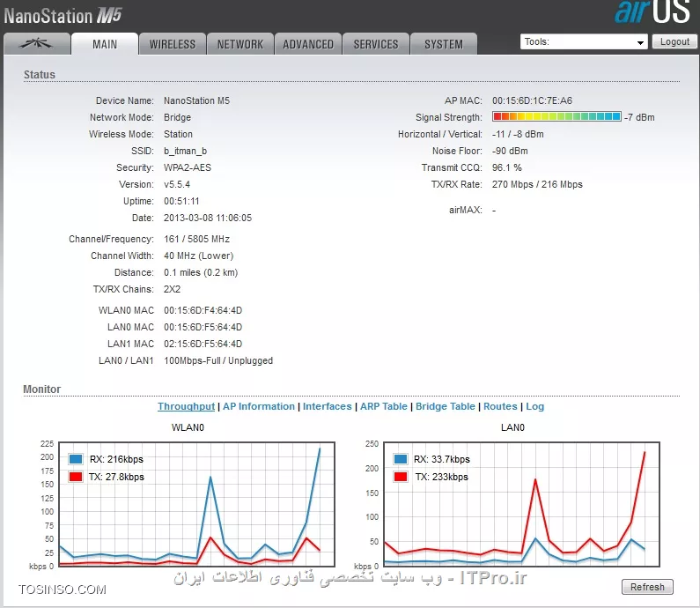The height and width of the screenshot is (608, 700).
Task: Click the Uptime value 00:51:11
Action: tap(181, 201)
